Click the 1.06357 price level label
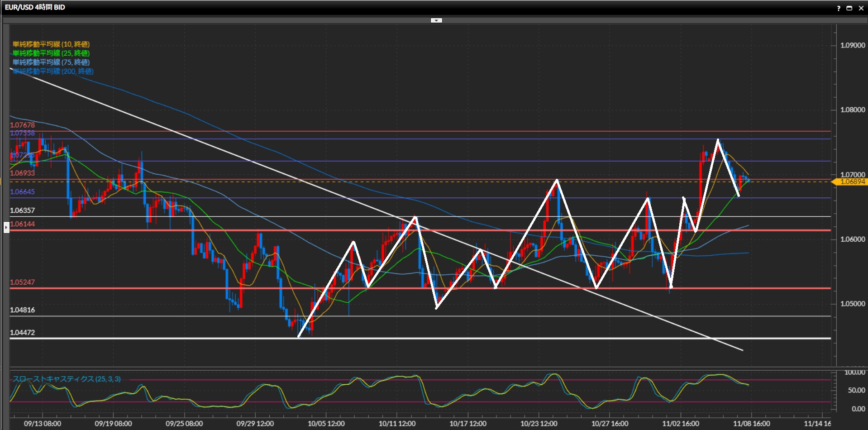The width and height of the screenshot is (868, 430). [x=22, y=210]
